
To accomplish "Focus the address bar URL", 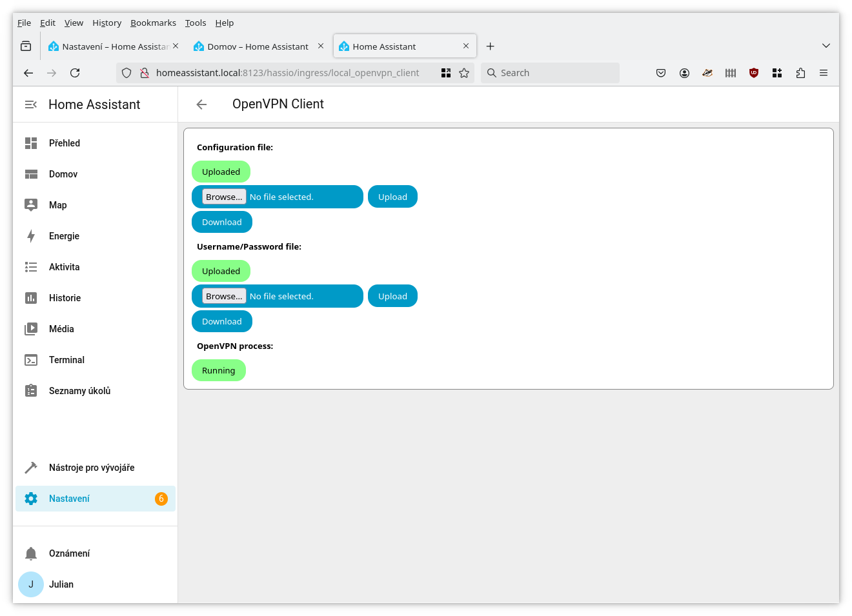I will pos(287,73).
